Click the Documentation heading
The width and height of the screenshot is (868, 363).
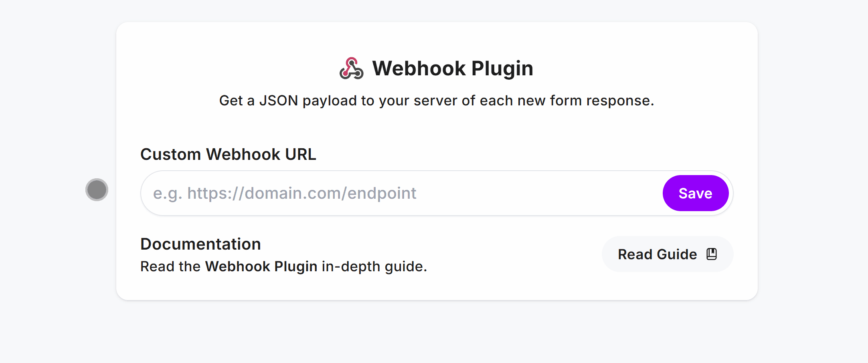click(200, 244)
